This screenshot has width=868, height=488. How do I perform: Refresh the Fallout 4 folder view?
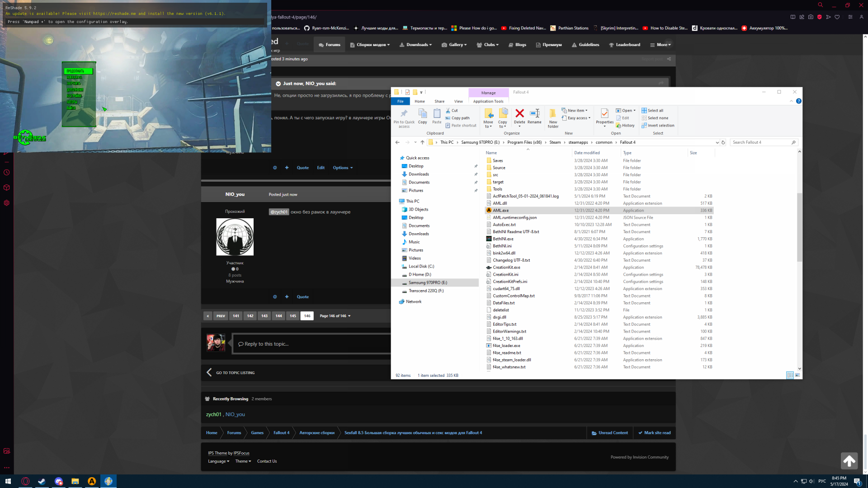tap(723, 142)
